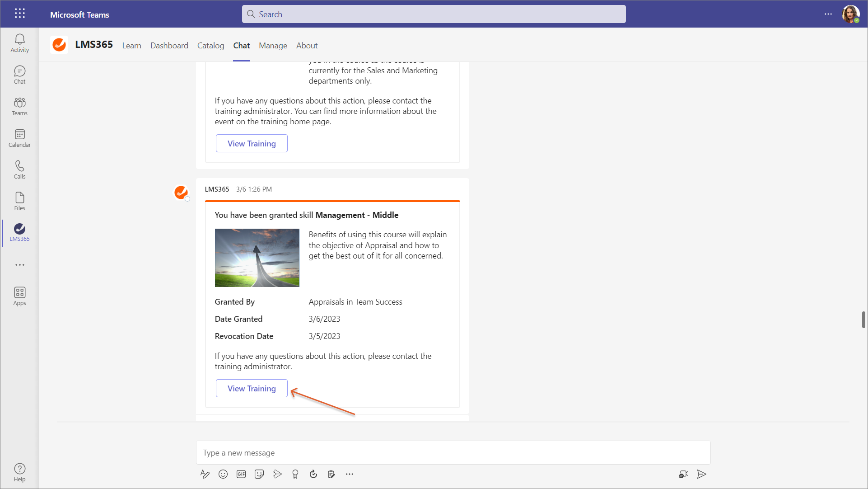Screen dimensions: 868x489
Task: Click the upper View Training button
Action: (x=252, y=143)
